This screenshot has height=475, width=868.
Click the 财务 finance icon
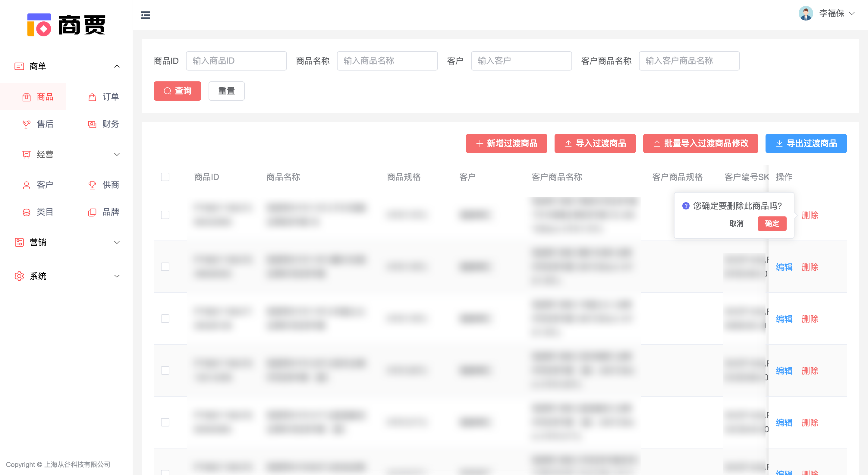coord(92,124)
